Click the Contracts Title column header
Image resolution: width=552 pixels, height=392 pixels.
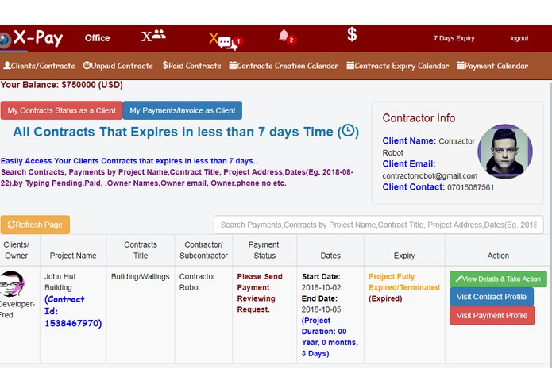click(141, 250)
